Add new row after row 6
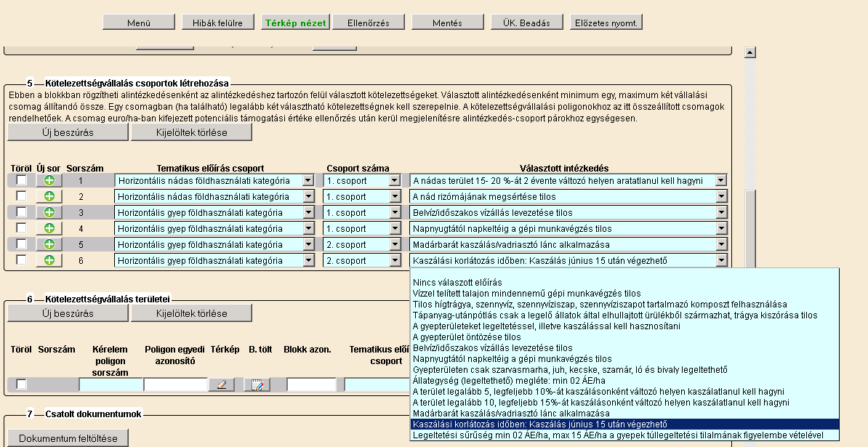The height and width of the screenshot is (447, 868). pyautogui.click(x=49, y=260)
